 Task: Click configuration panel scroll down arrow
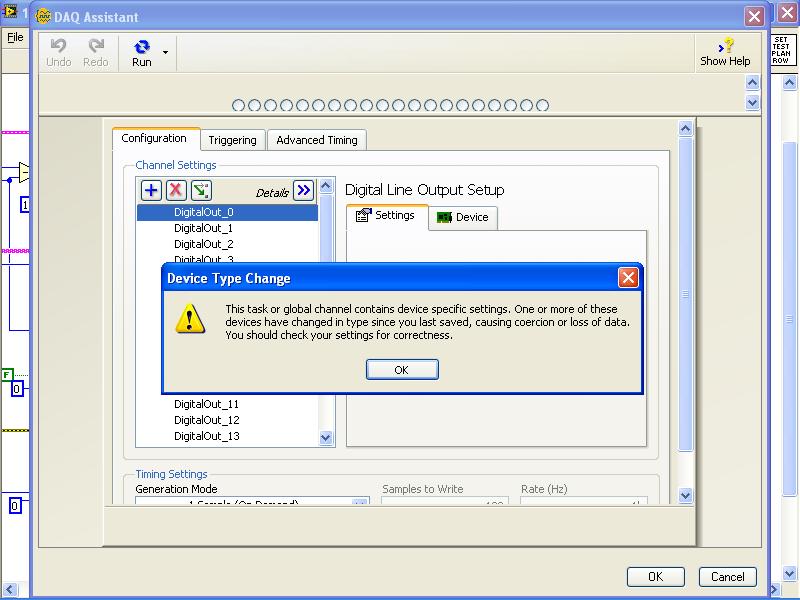(686, 495)
